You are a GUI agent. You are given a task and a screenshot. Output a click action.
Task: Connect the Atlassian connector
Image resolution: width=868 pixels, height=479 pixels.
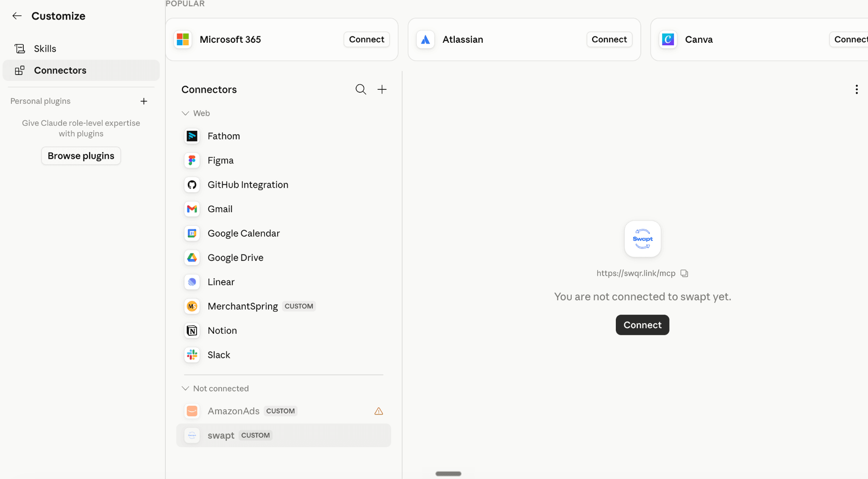609,39
